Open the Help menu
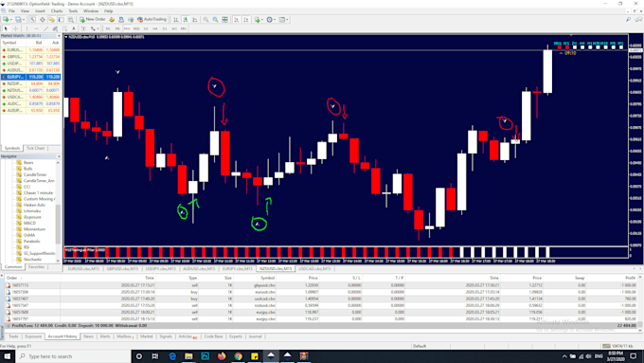This screenshot has height=363, width=644. tap(108, 11)
